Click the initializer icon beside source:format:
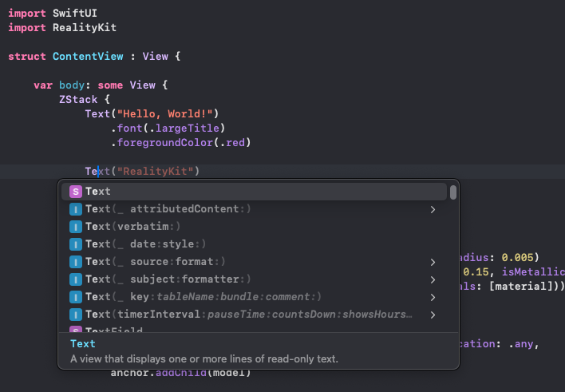The height and width of the screenshot is (392, 565). (x=76, y=262)
